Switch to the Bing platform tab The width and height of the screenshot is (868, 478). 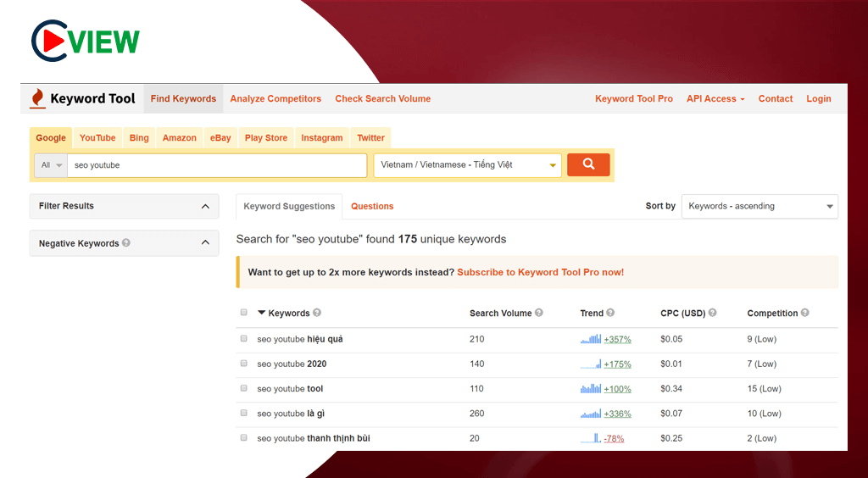click(139, 138)
